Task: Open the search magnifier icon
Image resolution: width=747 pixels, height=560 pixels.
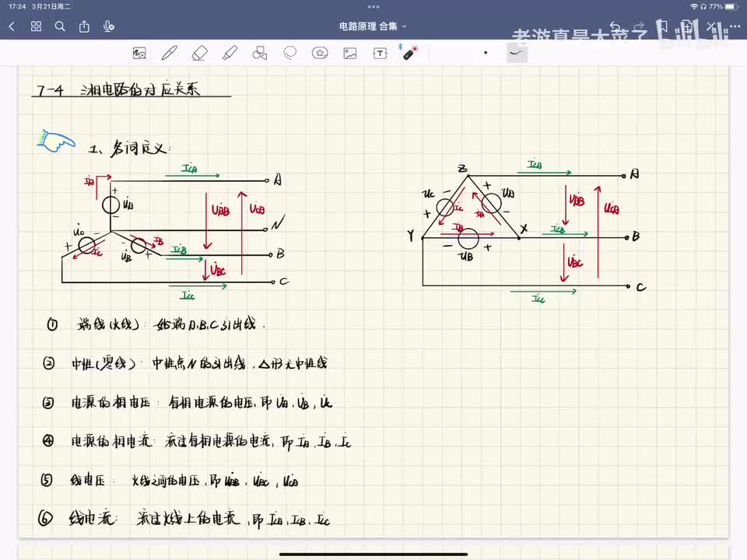Action: pos(60,26)
